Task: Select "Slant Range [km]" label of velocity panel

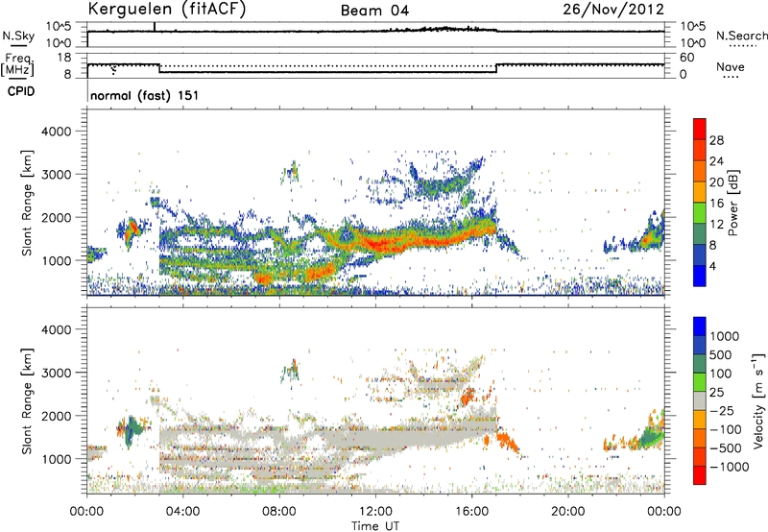Action: click(x=27, y=401)
